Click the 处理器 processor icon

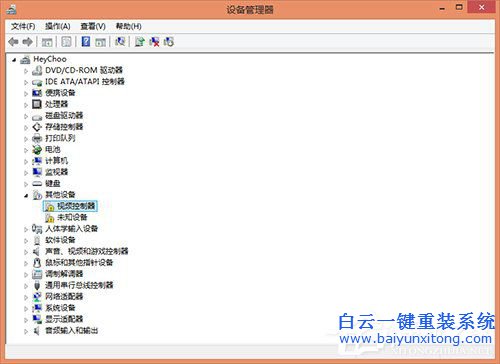coord(37,104)
